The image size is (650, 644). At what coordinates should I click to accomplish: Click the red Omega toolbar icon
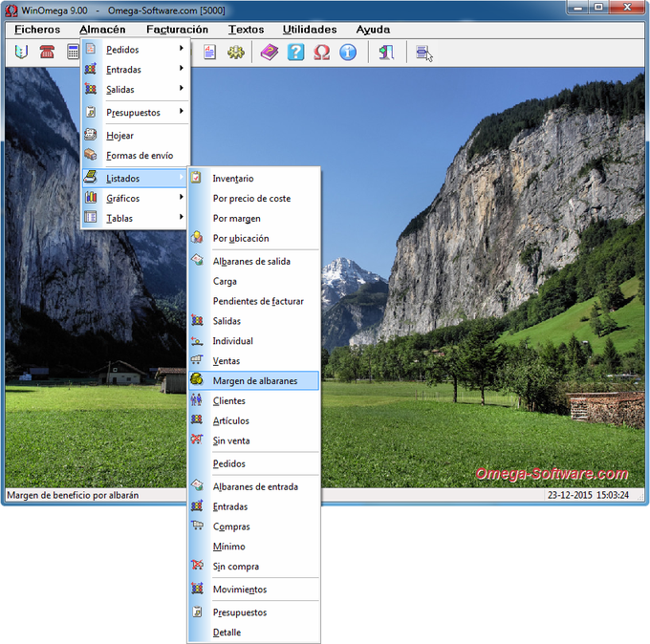click(x=322, y=53)
